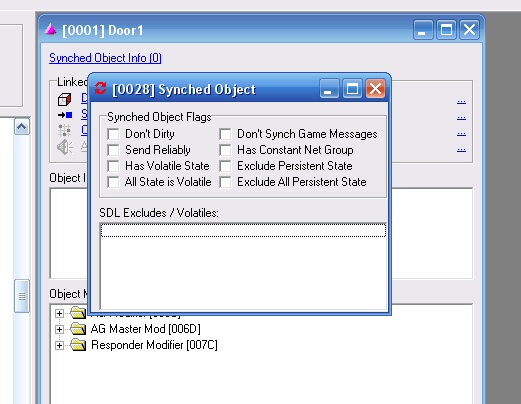Click the red sync arrows Synched Object icon
Screen dimensions: 521x404
(101, 88)
